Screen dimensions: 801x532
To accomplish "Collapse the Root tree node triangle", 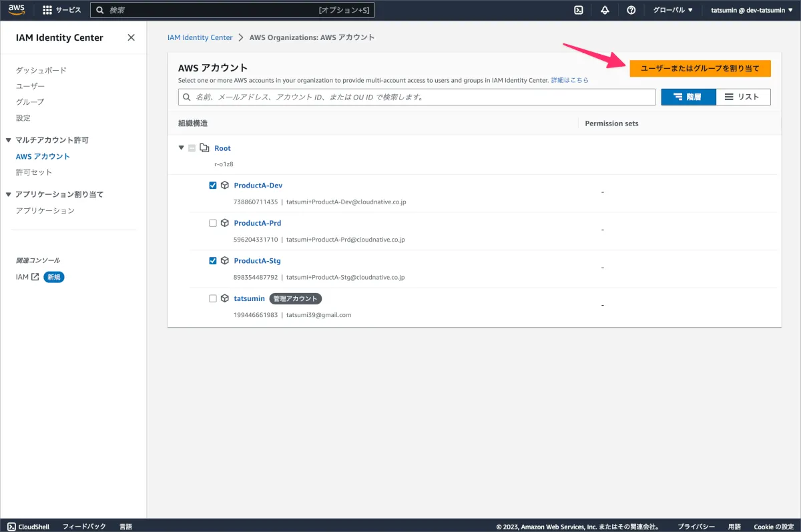I will (x=182, y=148).
